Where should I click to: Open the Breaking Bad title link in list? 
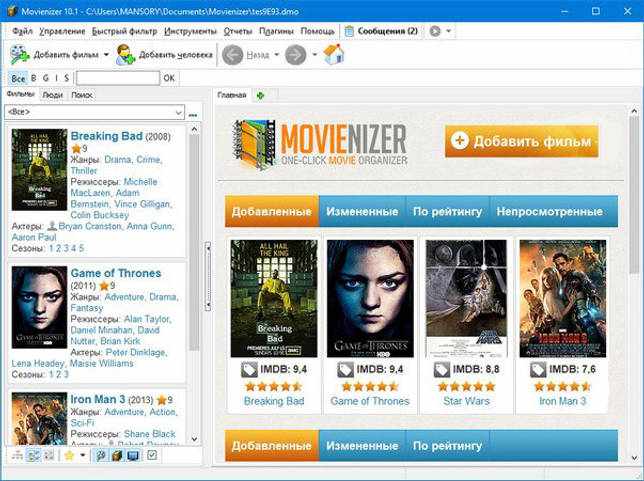pyautogui.click(x=106, y=136)
